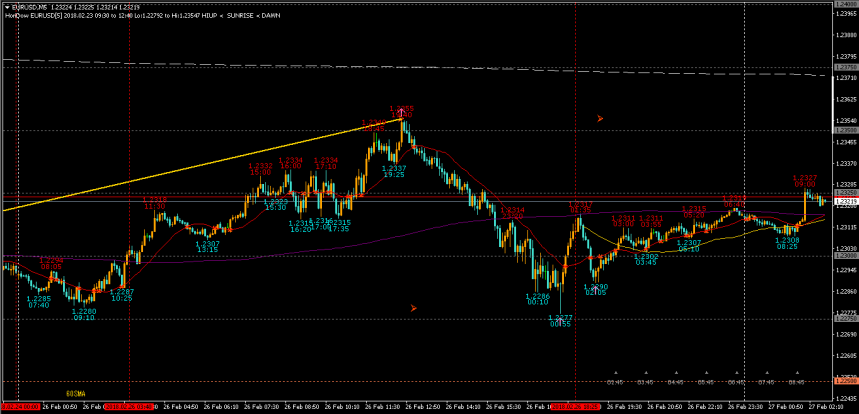Select the orange arrow marker above the 1.2317 swing
The image size is (859, 414).
600,118
